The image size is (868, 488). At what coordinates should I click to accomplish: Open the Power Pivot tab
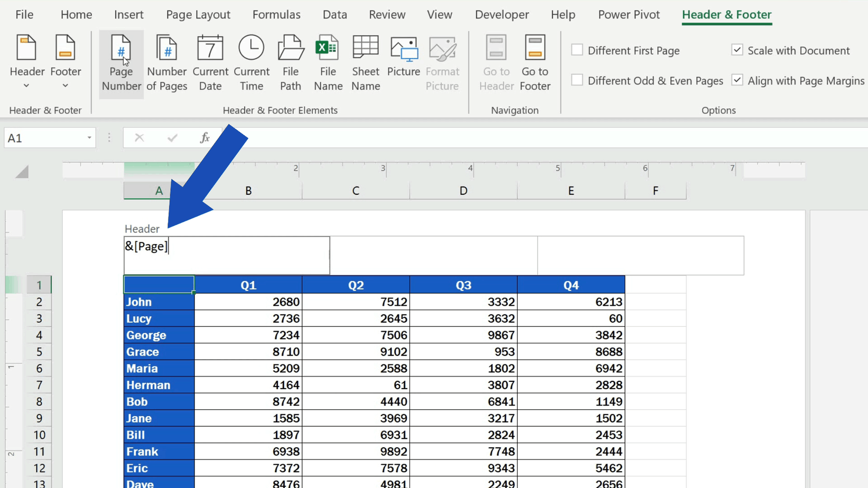[x=629, y=14]
